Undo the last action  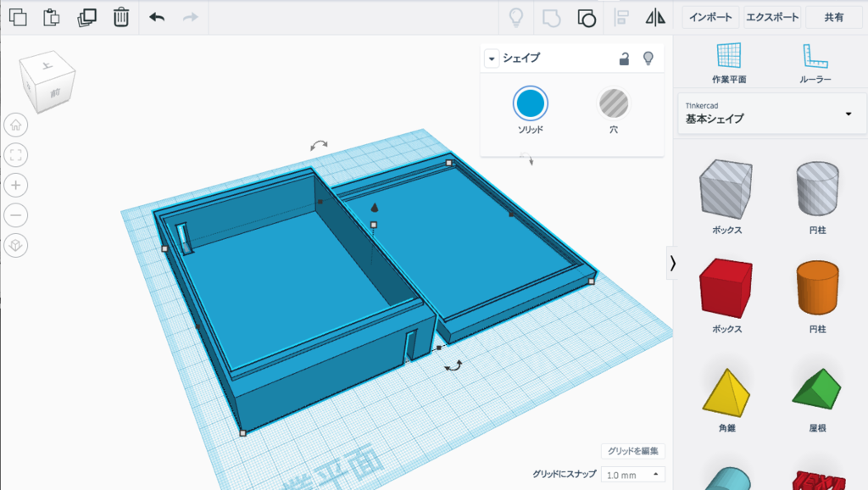(x=157, y=17)
